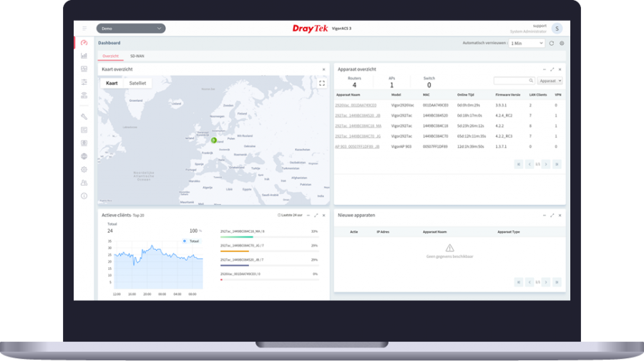Click the green device cluster marker on map
Viewport: 644px width, 361px height.
(213, 140)
